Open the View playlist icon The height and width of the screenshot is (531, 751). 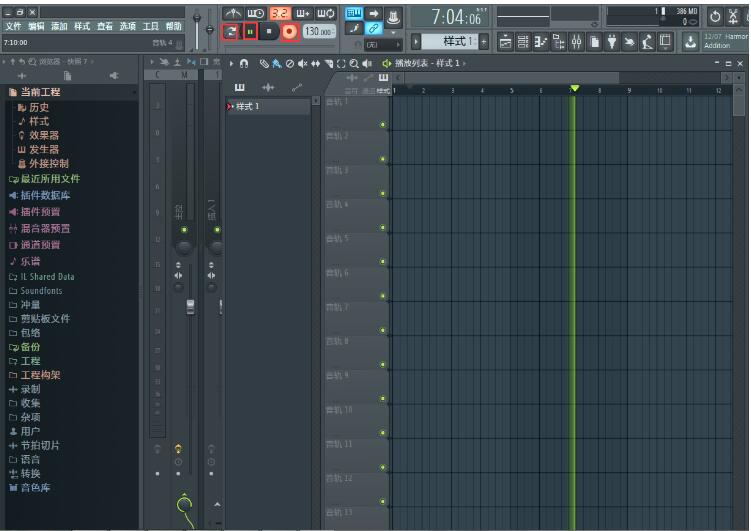(505, 42)
